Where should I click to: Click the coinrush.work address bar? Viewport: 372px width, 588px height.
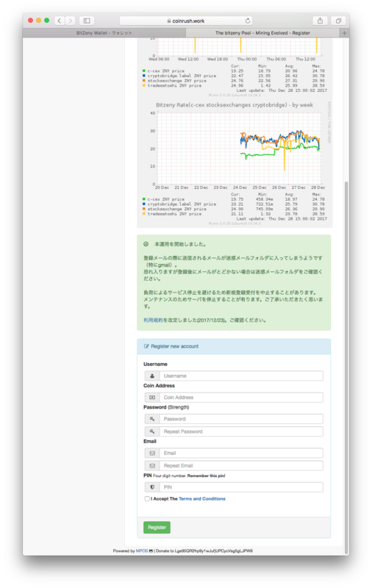click(186, 21)
